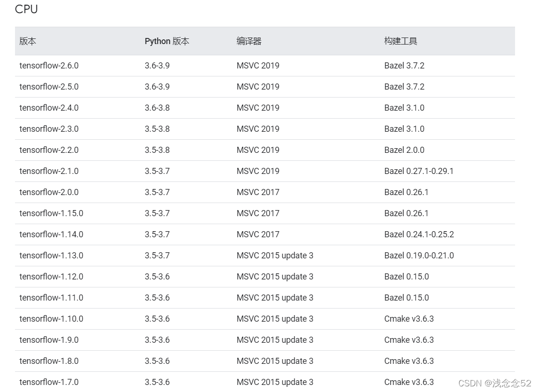Screen dimensions: 538x392
Task: Select the tensorflow-2.5.0 cell
Action: coord(49,86)
